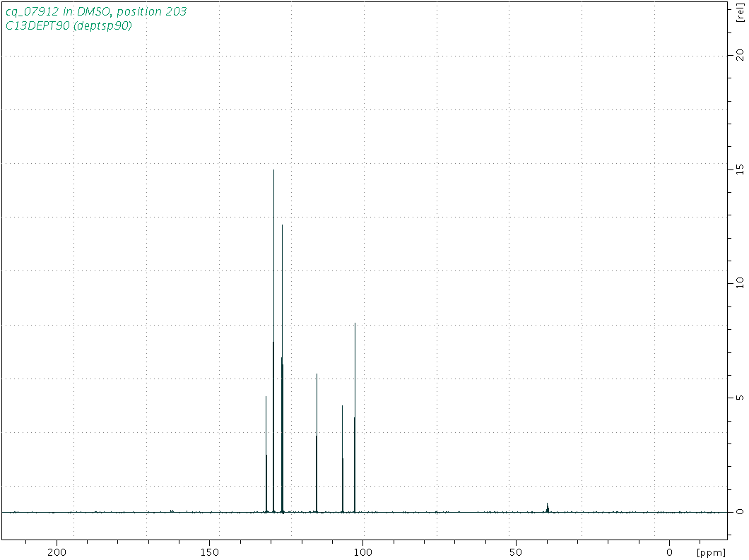Click the peak near 132 ppm
This screenshot has width=749, height=560.
[266, 455]
